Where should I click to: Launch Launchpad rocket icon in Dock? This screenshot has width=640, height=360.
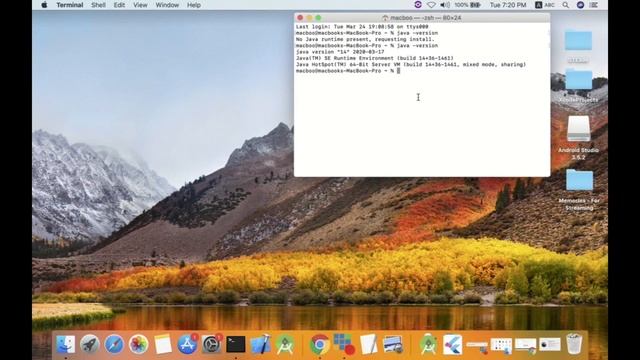89,344
